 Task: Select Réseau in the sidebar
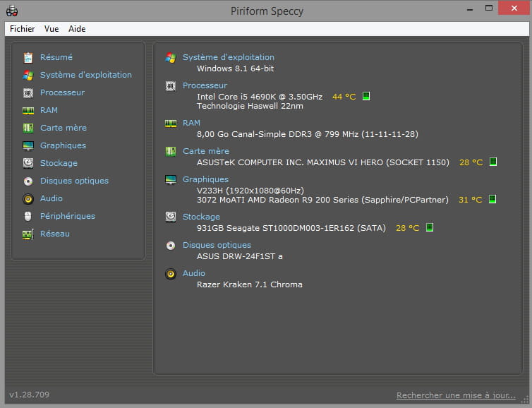pos(55,234)
